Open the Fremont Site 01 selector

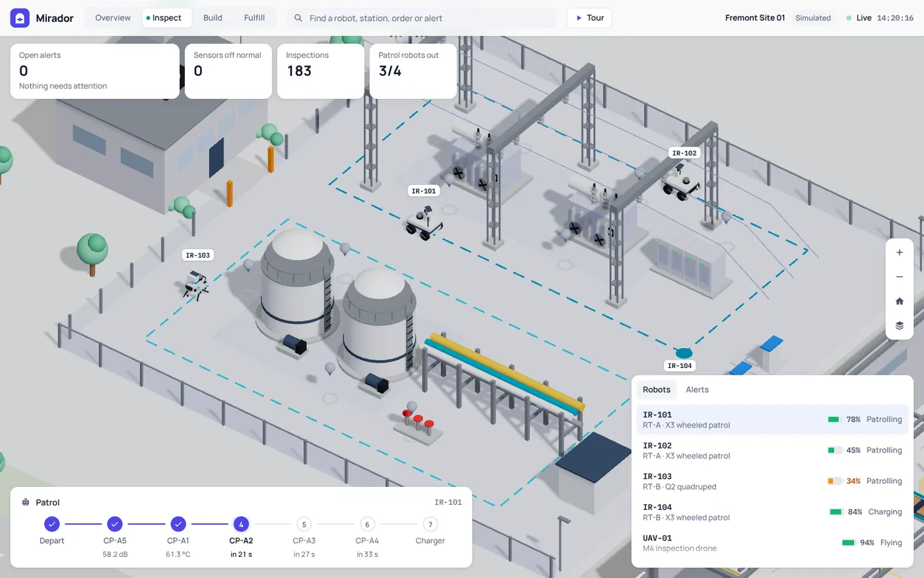click(x=755, y=18)
